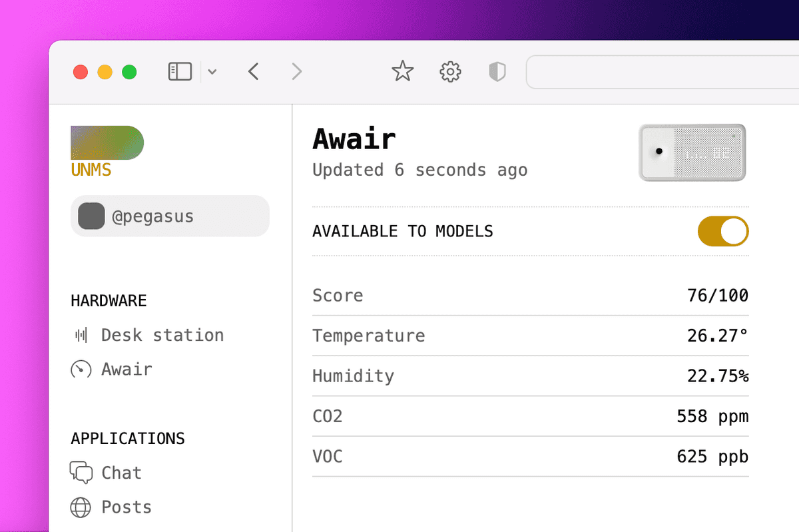Open the @pegasus account selector

[170, 216]
